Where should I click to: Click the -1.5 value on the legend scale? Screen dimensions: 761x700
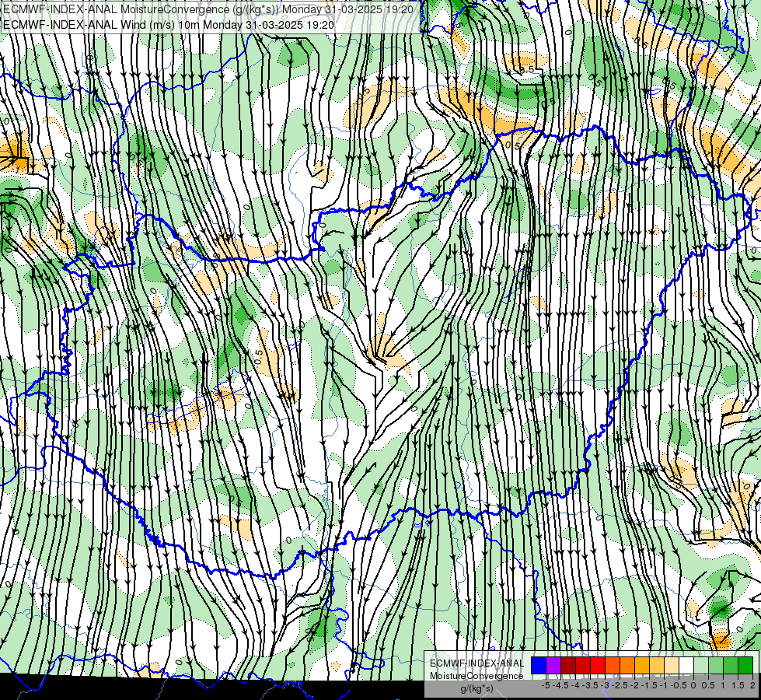click(x=649, y=685)
